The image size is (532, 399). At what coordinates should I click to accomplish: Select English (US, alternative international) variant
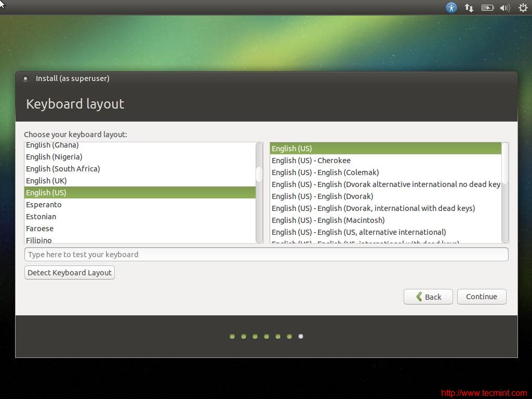[386, 232]
